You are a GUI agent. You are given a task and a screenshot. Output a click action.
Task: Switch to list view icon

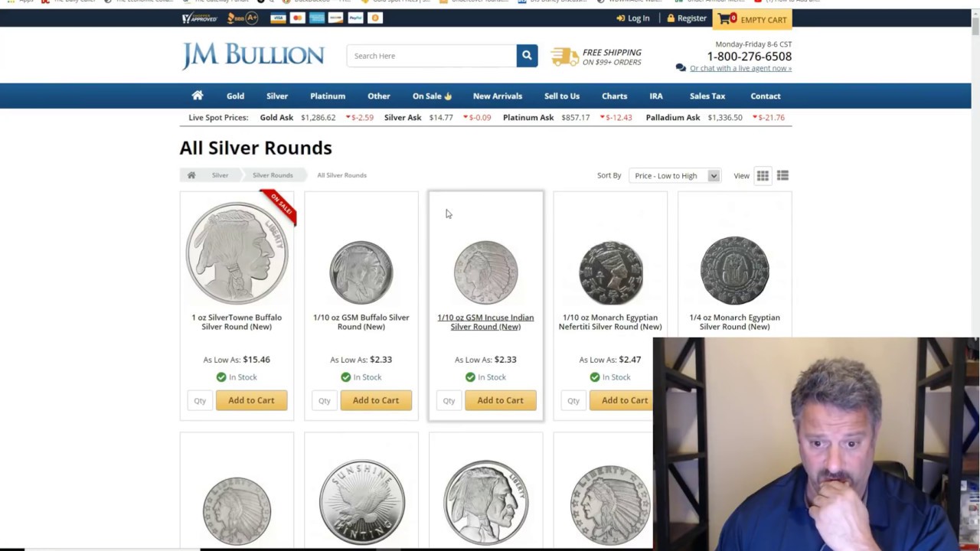(782, 176)
